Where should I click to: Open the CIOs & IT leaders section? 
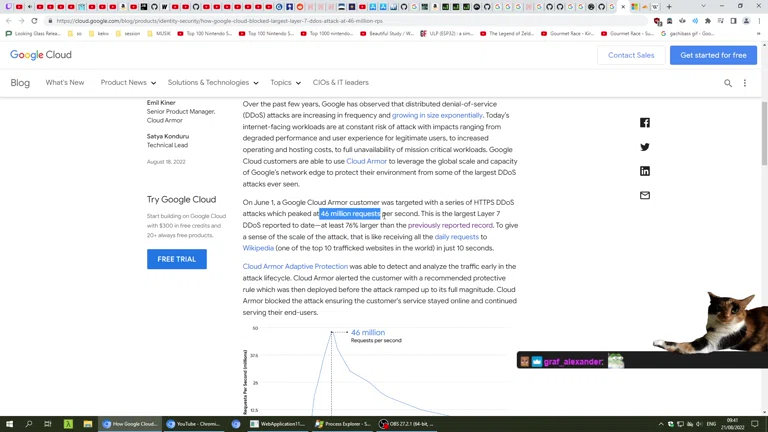click(340, 83)
